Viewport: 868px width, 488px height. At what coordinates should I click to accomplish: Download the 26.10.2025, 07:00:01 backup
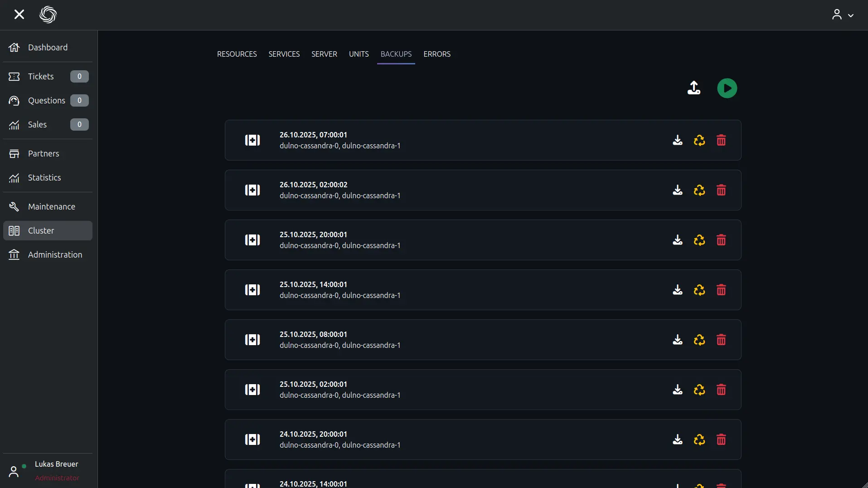click(677, 140)
